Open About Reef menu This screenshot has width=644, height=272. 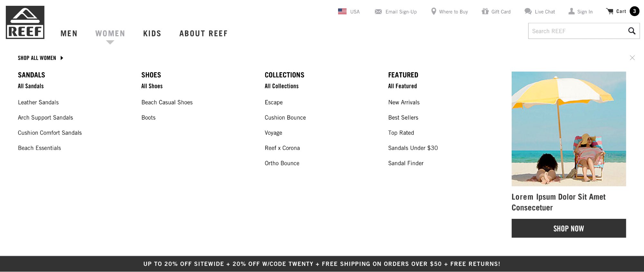coord(204,34)
